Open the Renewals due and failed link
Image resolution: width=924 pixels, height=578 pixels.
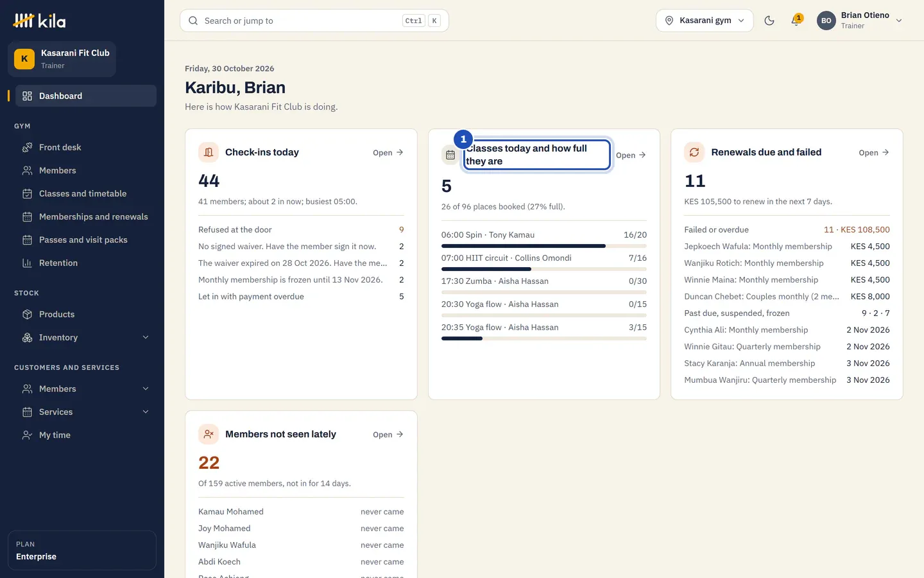coord(874,152)
